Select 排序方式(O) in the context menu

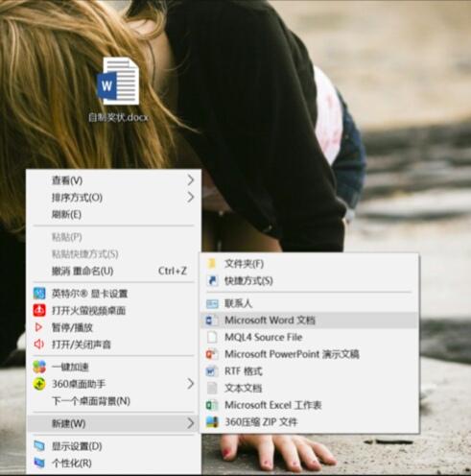114,198
